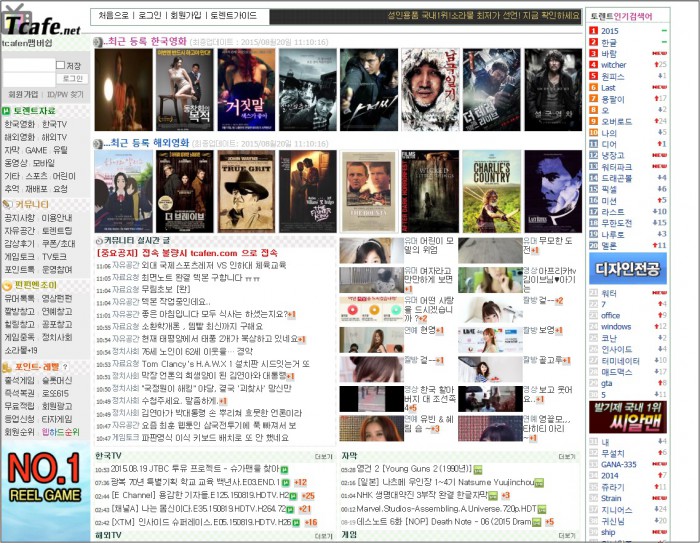Open 한국TV category in sidebar
This screenshot has width=700, height=543.
(54, 124)
